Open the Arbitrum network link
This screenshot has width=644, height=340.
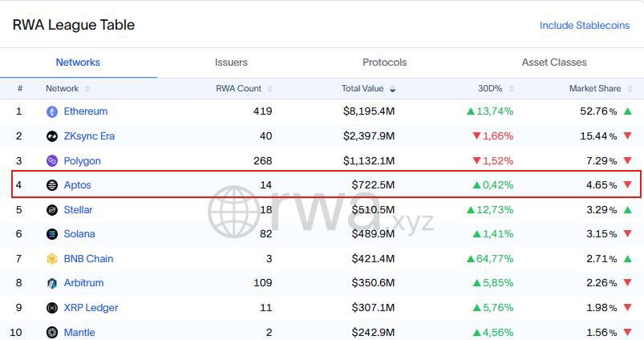83,283
